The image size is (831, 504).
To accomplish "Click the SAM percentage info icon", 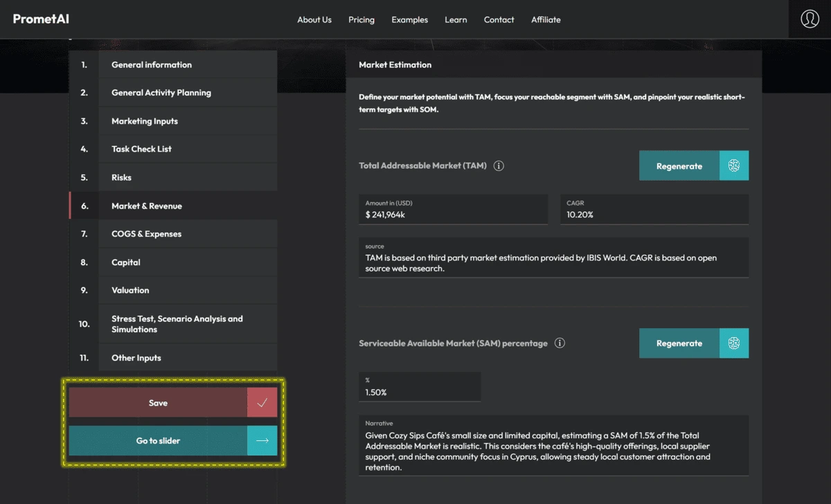I will (560, 343).
